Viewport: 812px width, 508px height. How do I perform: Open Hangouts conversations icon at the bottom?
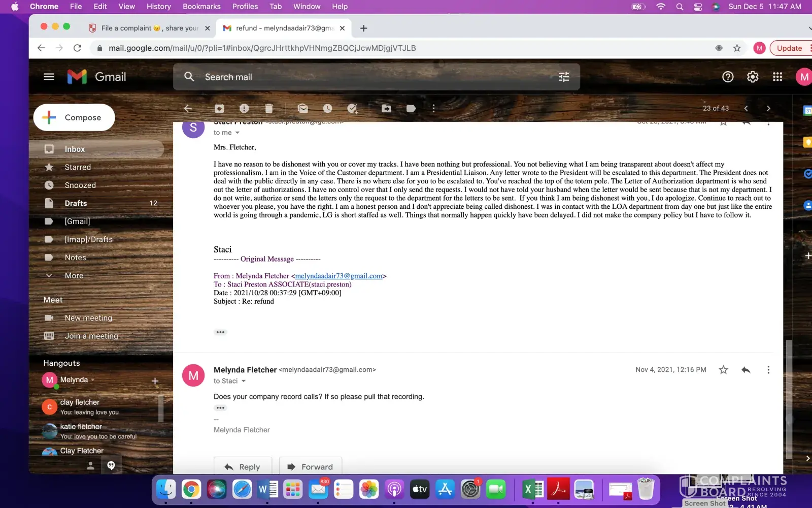pos(111,465)
